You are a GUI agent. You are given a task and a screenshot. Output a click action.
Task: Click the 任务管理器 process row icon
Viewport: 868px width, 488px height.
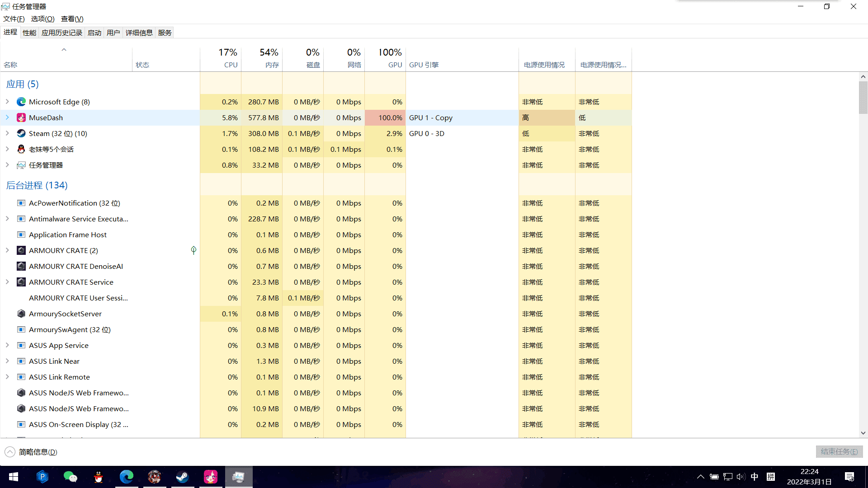pyautogui.click(x=21, y=165)
